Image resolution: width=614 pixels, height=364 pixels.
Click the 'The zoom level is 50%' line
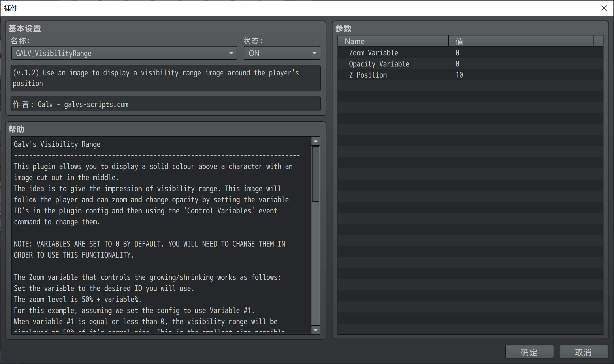pos(78,299)
